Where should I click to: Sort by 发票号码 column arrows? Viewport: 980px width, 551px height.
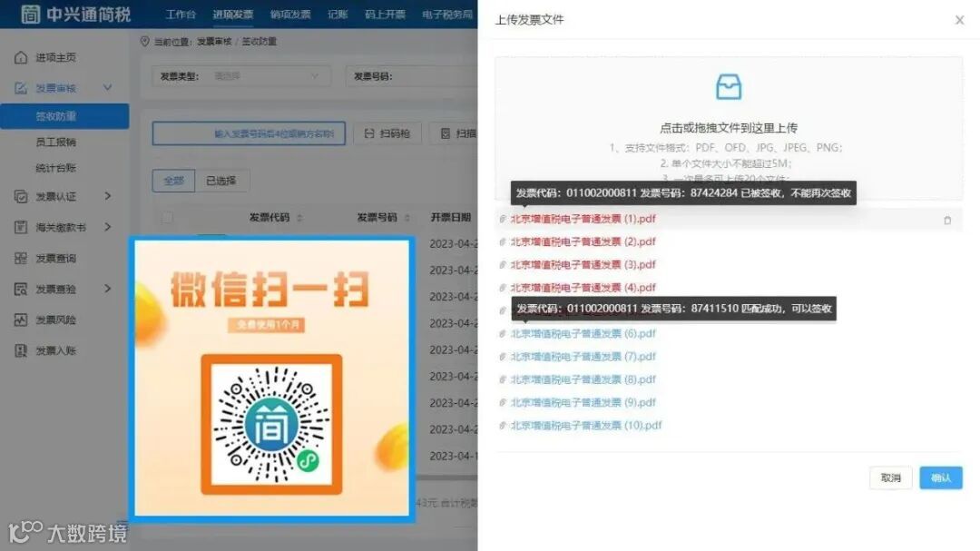pyautogui.click(x=407, y=218)
